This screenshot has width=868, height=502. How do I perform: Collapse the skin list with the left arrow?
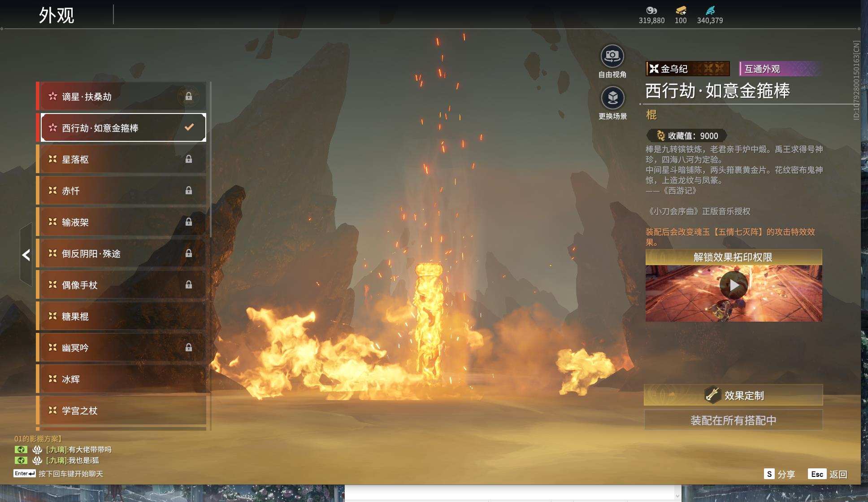pos(26,255)
